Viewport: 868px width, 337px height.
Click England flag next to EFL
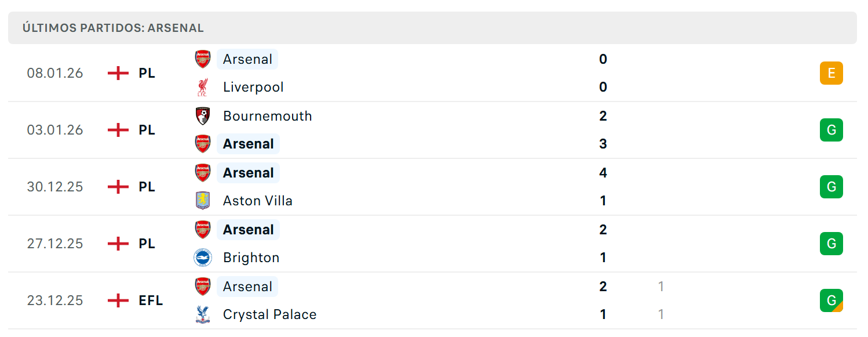(x=118, y=300)
